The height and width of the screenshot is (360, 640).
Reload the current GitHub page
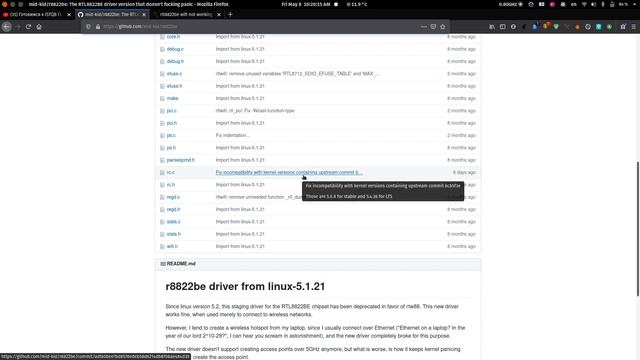pos(28,27)
